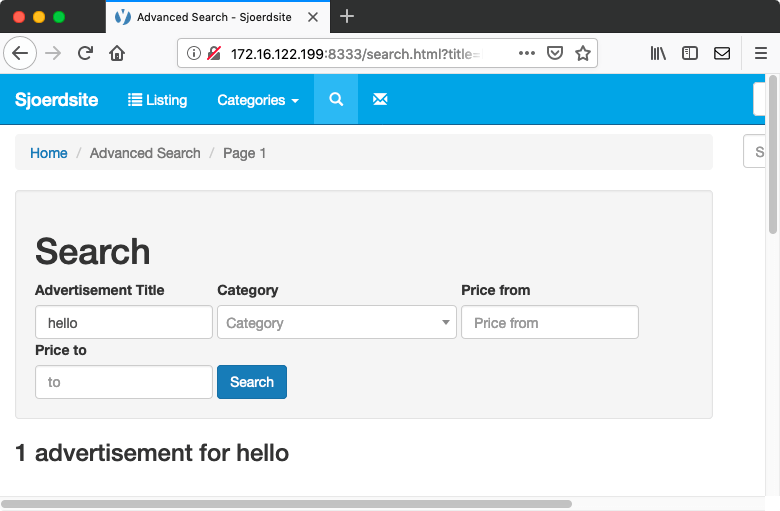
Task: Follow the Home breadcrumb link
Action: tap(49, 153)
